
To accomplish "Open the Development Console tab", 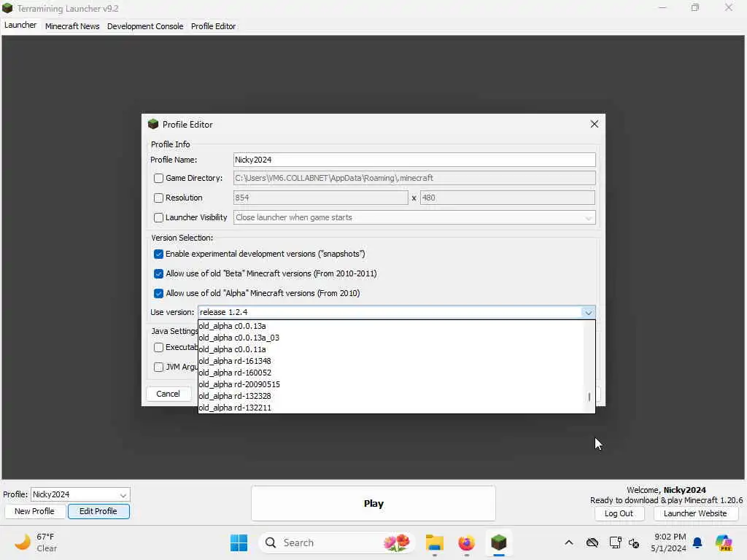I will (x=145, y=26).
